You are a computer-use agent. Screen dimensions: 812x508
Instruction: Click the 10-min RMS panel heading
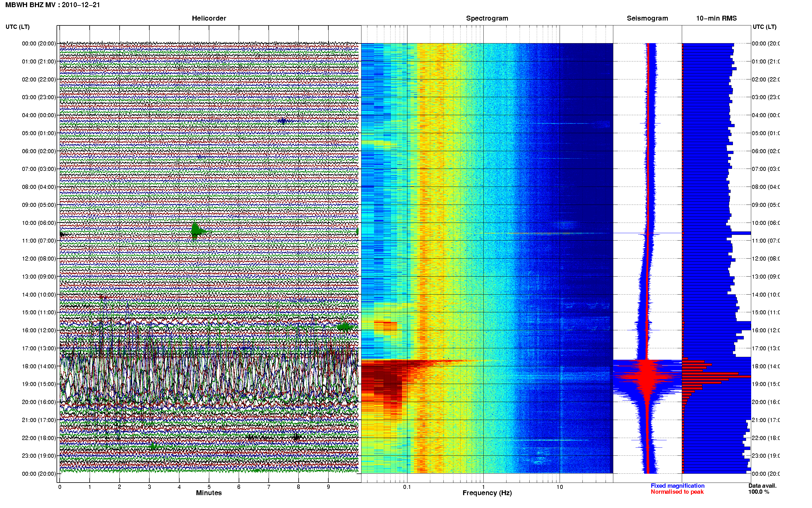pyautogui.click(x=716, y=18)
